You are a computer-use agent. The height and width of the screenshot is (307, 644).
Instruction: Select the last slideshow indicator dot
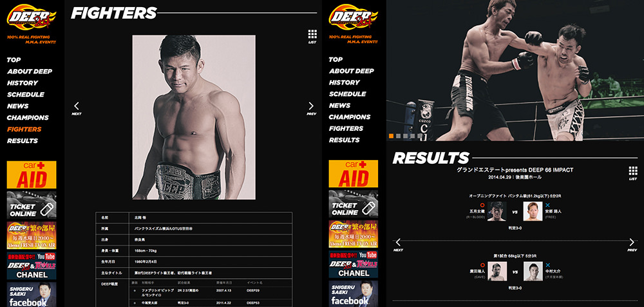(419, 136)
